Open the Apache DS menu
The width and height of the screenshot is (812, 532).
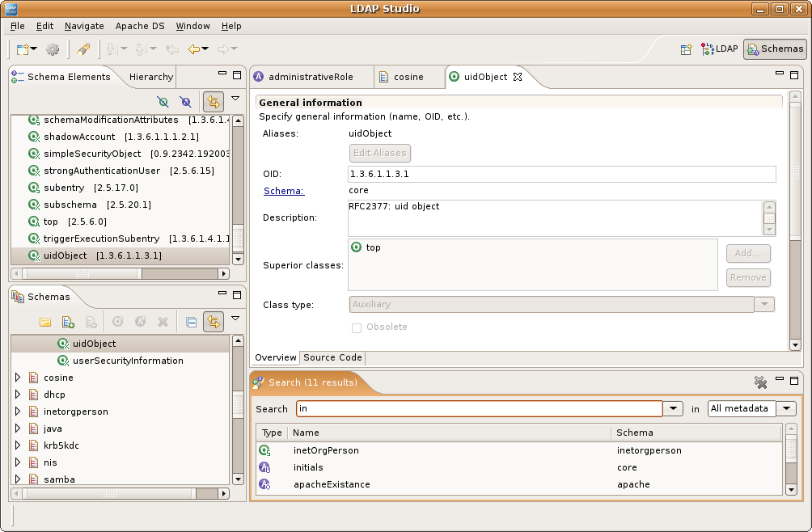140,26
